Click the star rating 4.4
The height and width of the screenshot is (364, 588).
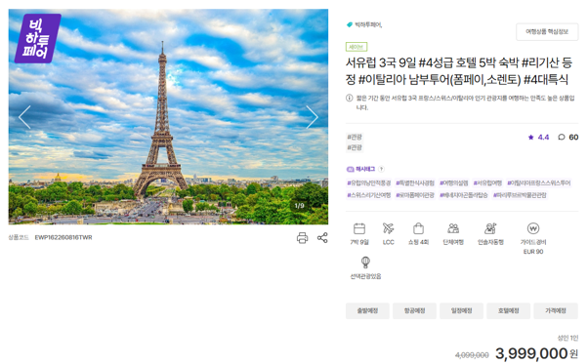538,137
